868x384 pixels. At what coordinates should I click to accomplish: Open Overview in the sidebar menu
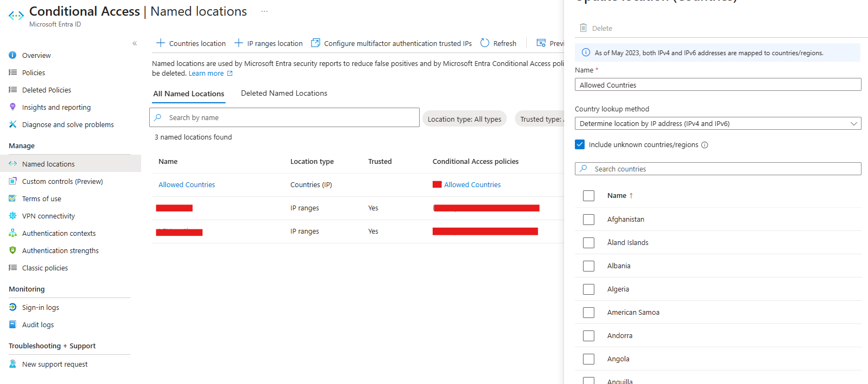[x=36, y=55]
